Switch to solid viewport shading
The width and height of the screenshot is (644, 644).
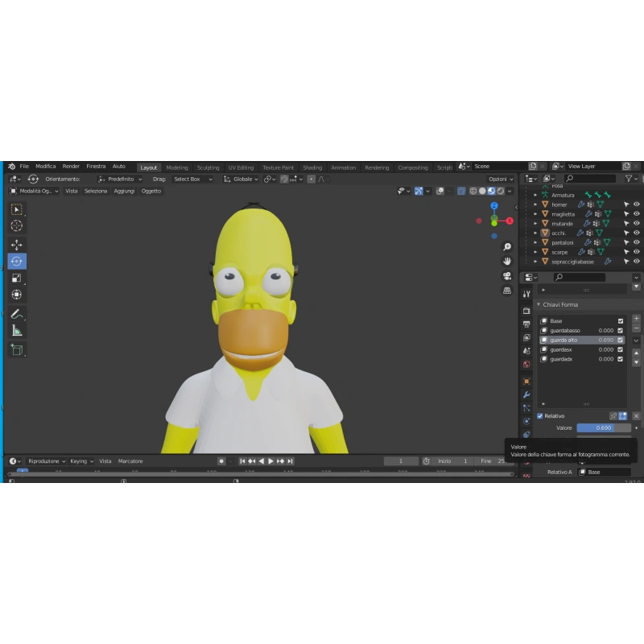point(482,191)
